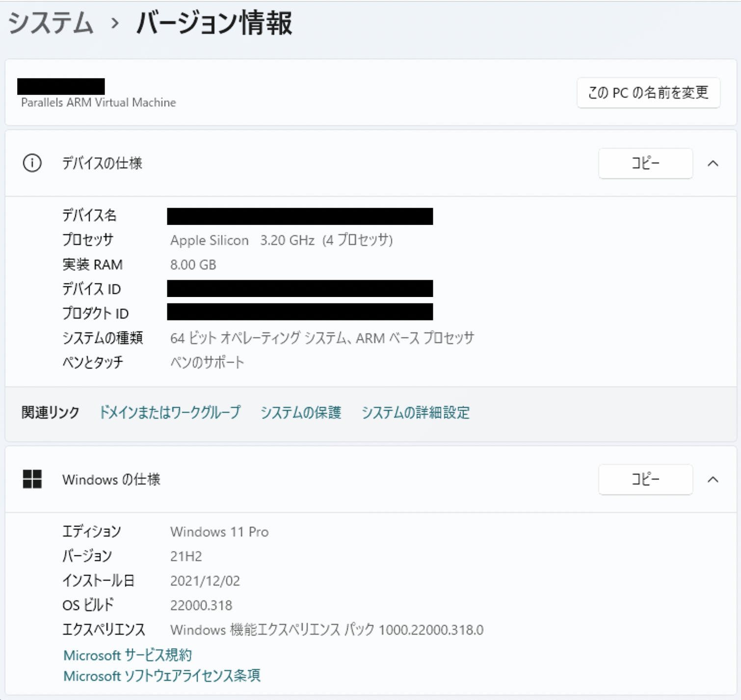741x700 pixels.
Task: Click the Windows logo icon beside Windows の仕様
Action: 32,479
